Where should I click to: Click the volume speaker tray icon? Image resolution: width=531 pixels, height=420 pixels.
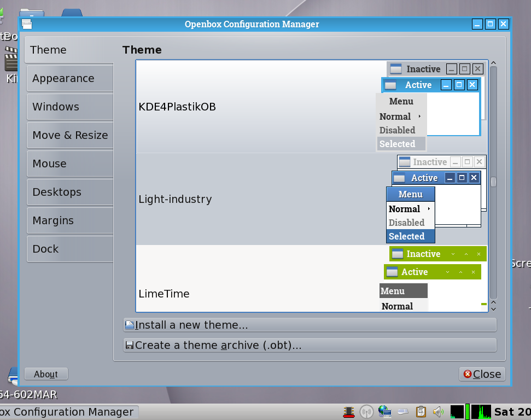click(438, 412)
